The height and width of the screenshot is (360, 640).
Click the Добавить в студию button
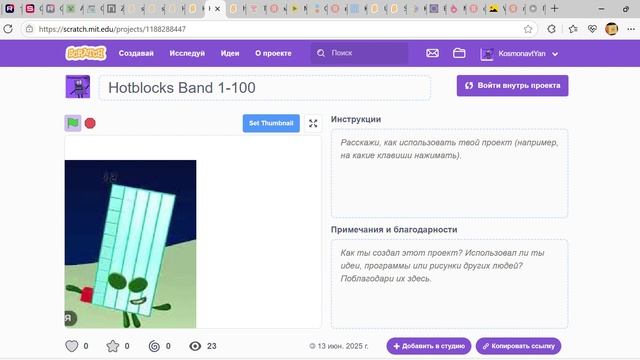tap(429, 346)
